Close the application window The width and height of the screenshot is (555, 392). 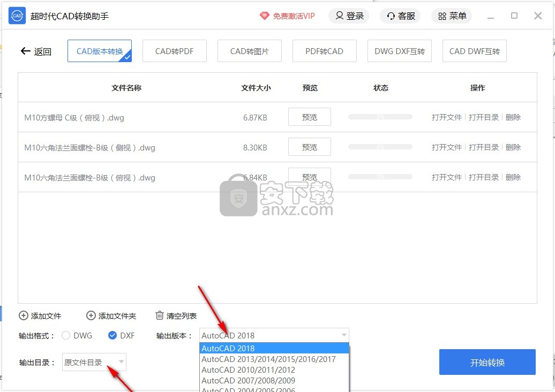pos(538,16)
